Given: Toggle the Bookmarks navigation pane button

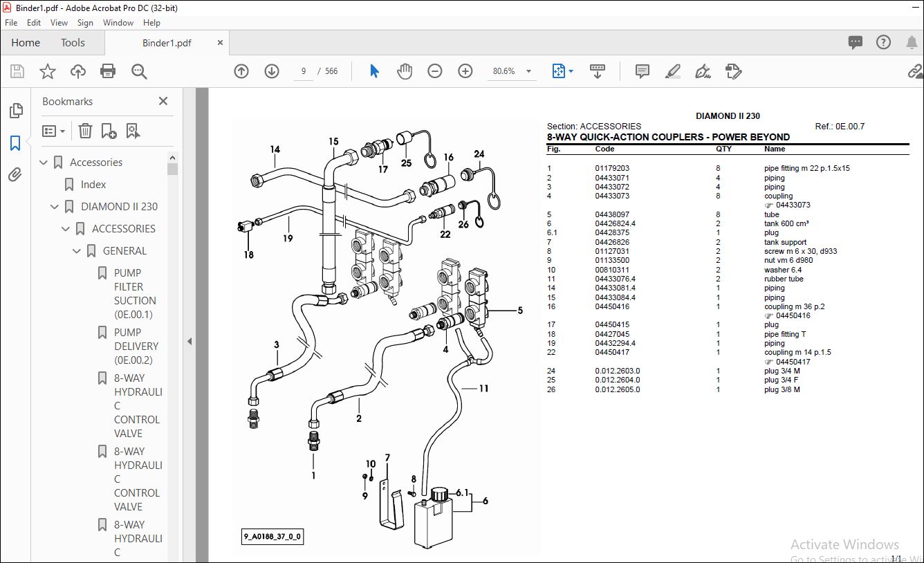Looking at the screenshot, I should [15, 143].
